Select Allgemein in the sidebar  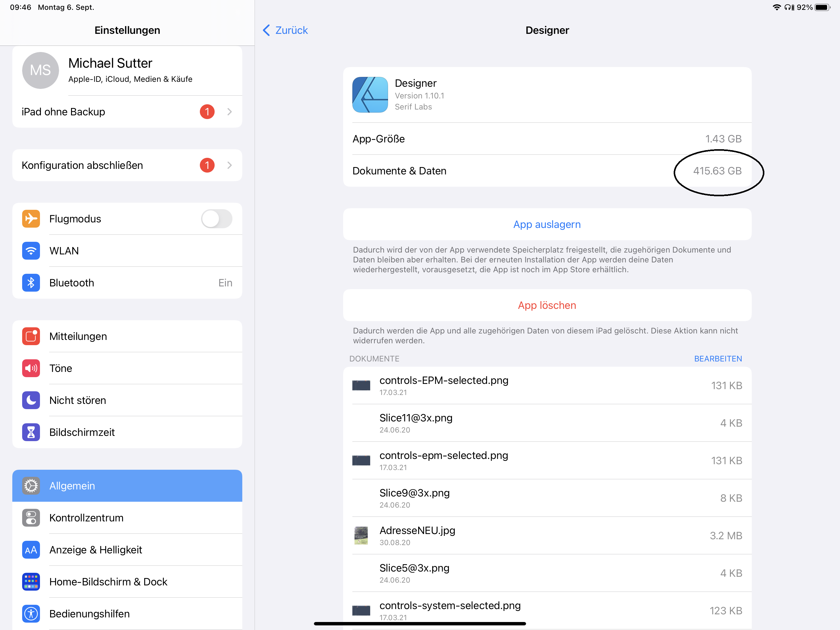pos(127,486)
